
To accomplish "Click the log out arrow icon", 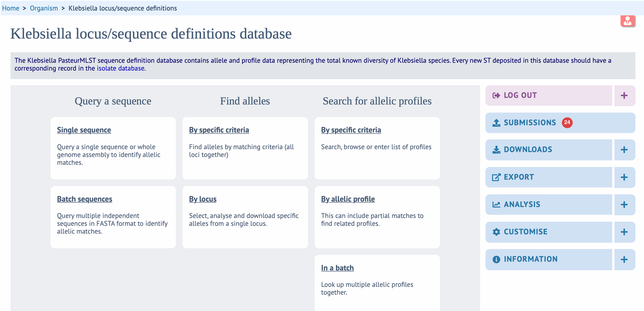I will point(496,95).
